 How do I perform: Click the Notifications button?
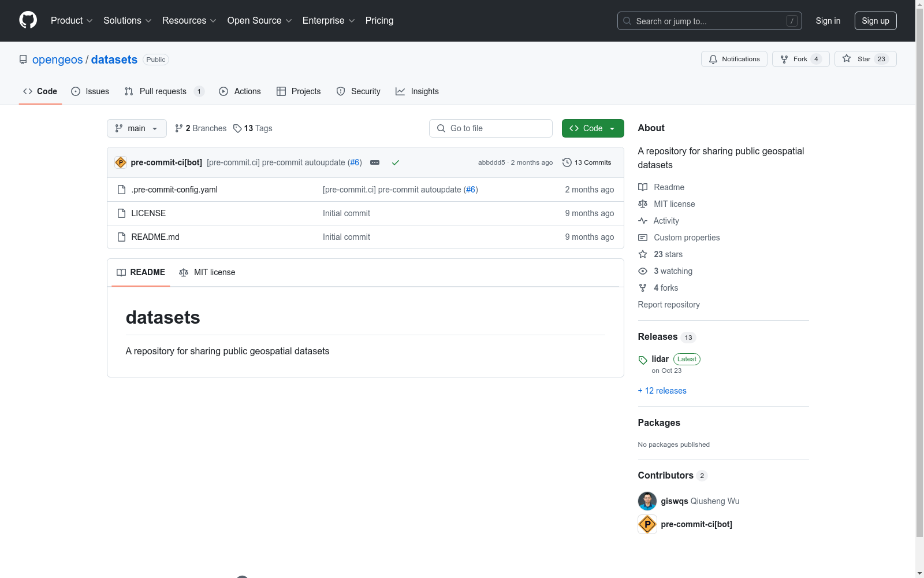734,59
